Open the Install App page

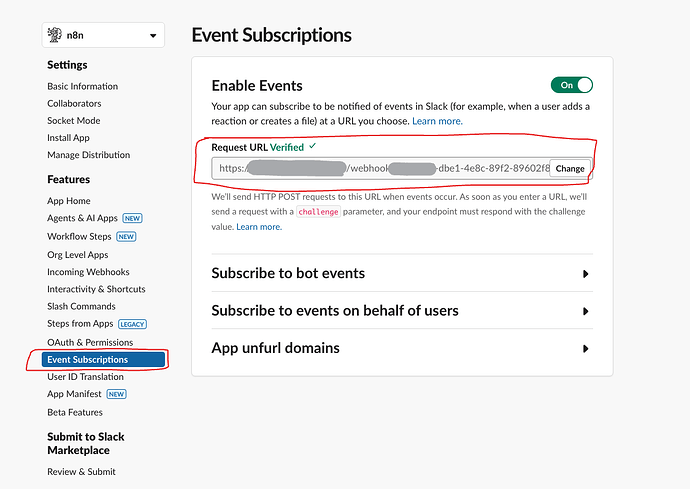(68, 138)
